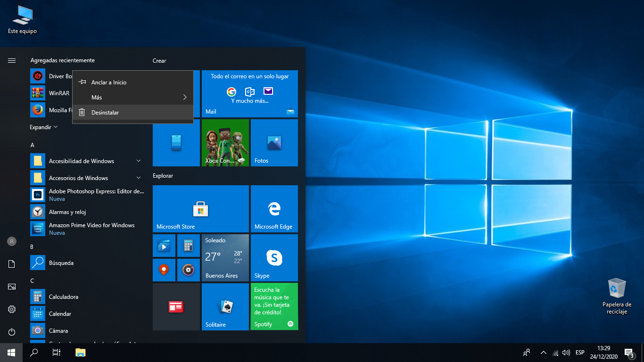The width and height of the screenshot is (644, 362).
Task: Select Papelera de reciclaje desktop icon
Action: pos(617,296)
